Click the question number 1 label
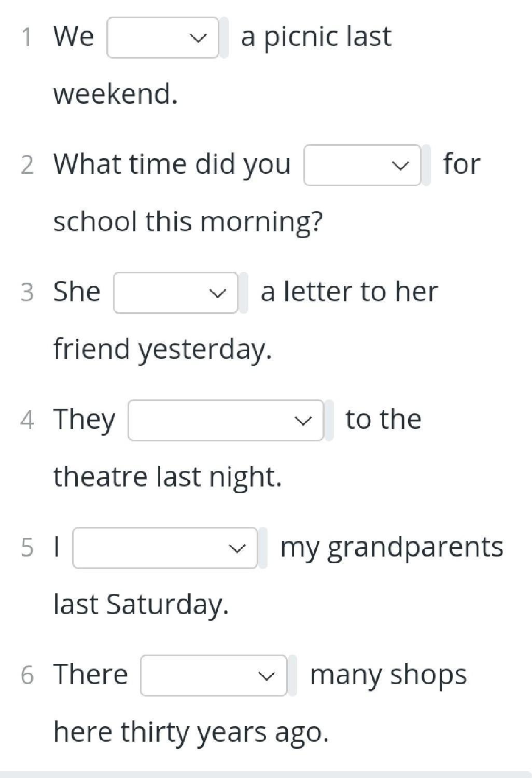This screenshot has height=778, width=532. coord(27,37)
